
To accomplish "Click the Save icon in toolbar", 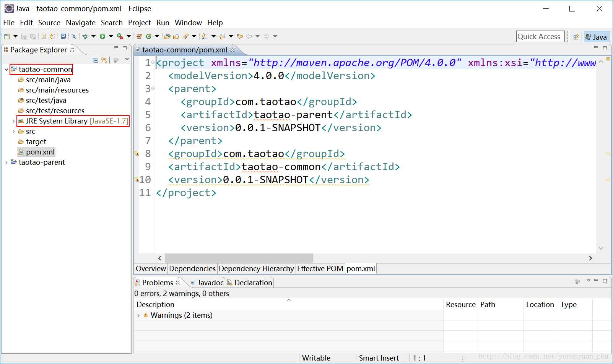I will point(24,36).
